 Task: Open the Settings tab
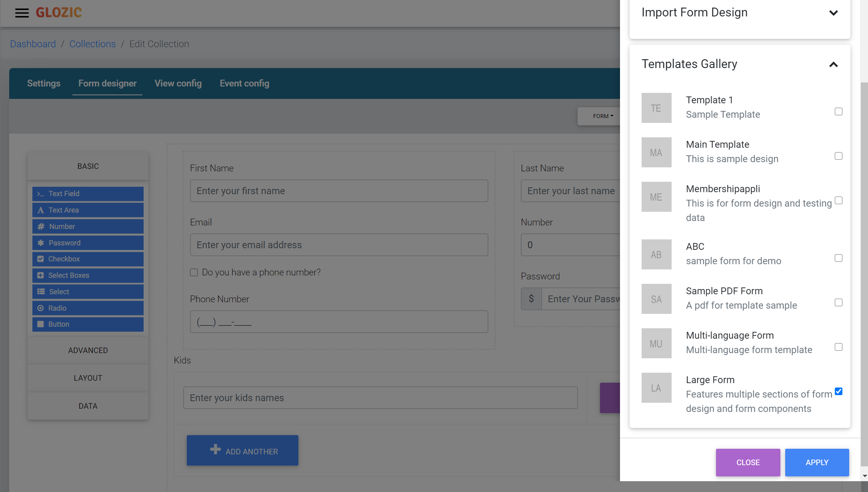coord(44,83)
